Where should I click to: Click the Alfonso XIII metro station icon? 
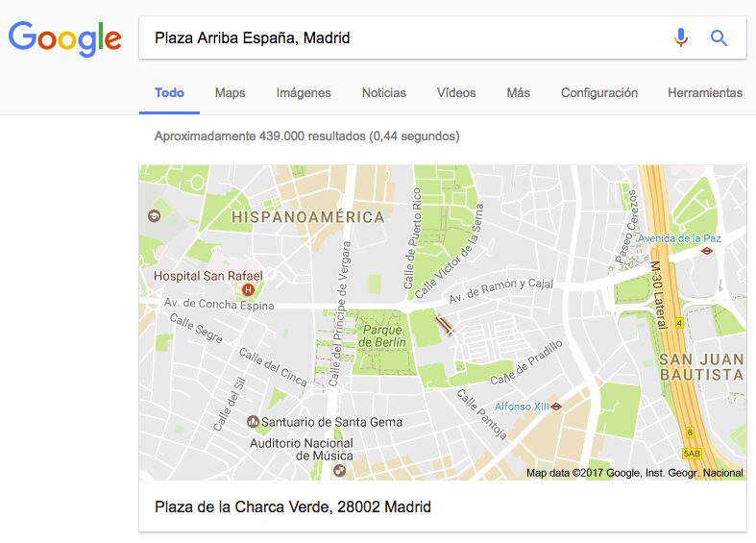pyautogui.click(x=556, y=407)
